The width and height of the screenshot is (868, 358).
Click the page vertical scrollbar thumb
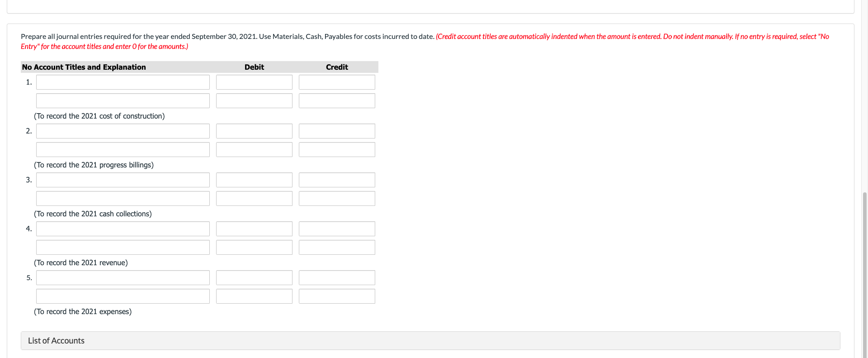865,275
